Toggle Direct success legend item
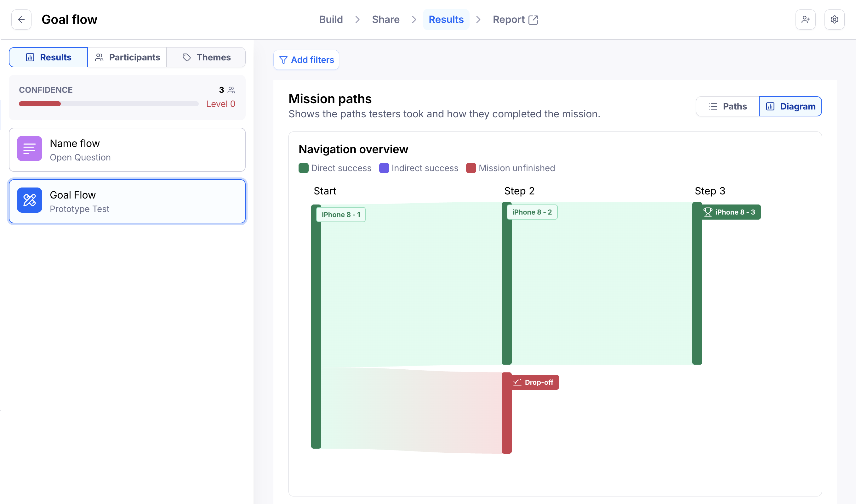Image resolution: width=856 pixels, height=504 pixels. 335,168
